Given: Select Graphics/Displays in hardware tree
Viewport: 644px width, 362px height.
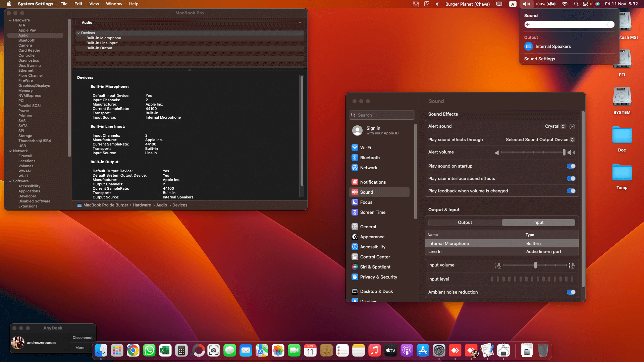Looking at the screenshot, I should [x=34, y=86].
